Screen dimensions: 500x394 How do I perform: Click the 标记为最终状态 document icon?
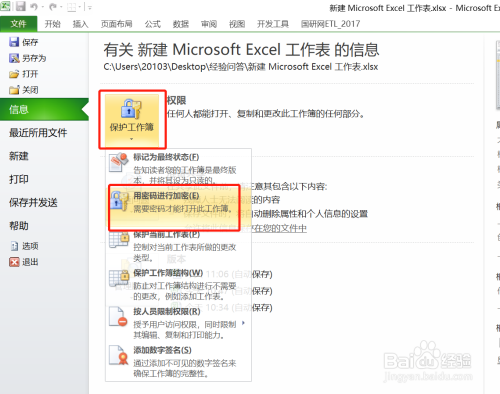pyautogui.click(x=119, y=162)
